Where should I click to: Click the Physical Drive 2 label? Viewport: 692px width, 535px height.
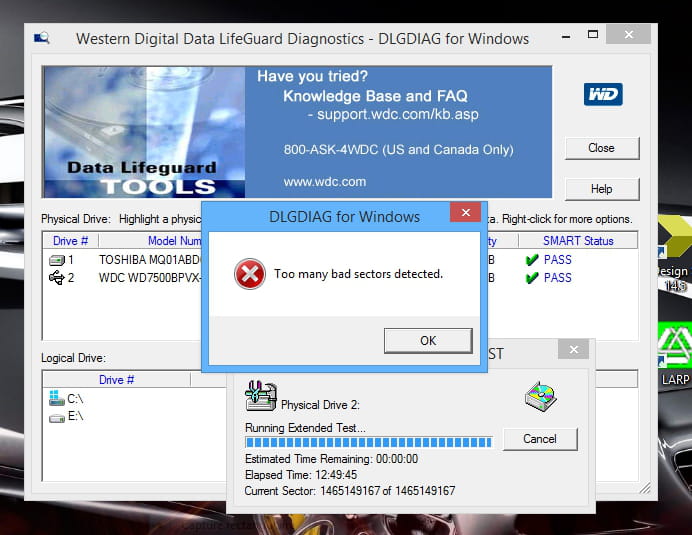(320, 405)
